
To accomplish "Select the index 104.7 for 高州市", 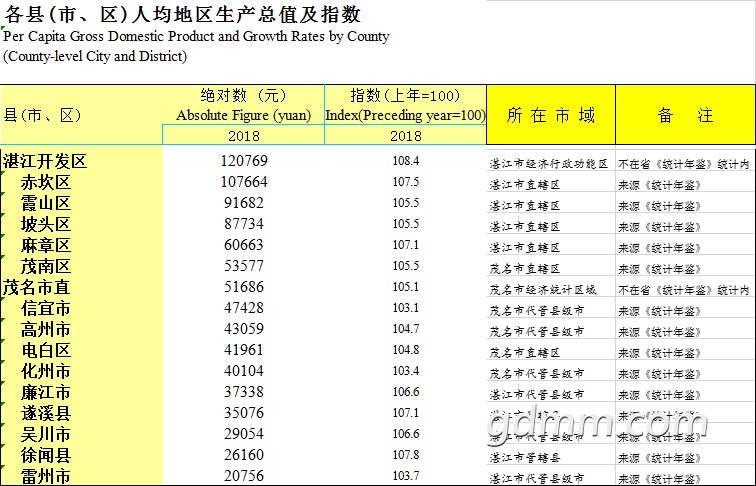I will (406, 329).
